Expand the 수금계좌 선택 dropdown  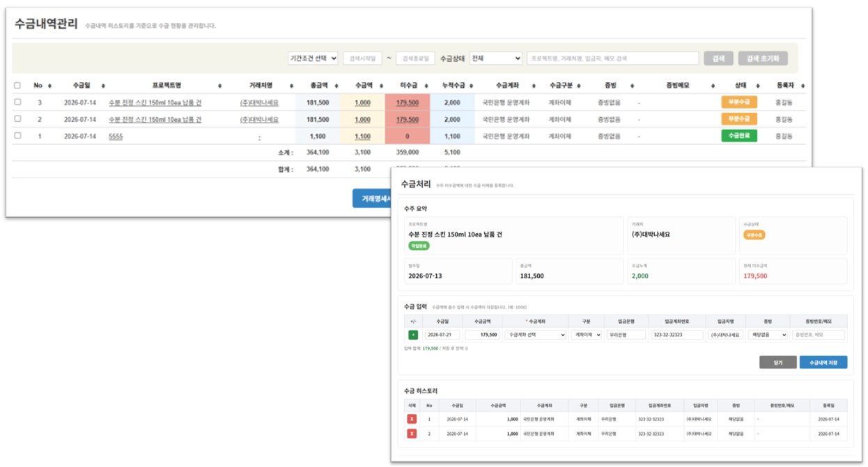point(536,335)
